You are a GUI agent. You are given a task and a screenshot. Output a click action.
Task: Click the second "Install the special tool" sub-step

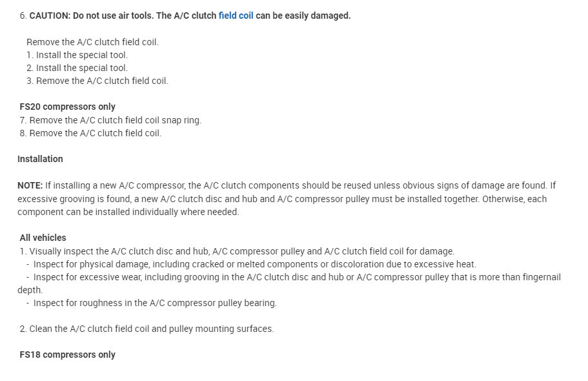(77, 68)
